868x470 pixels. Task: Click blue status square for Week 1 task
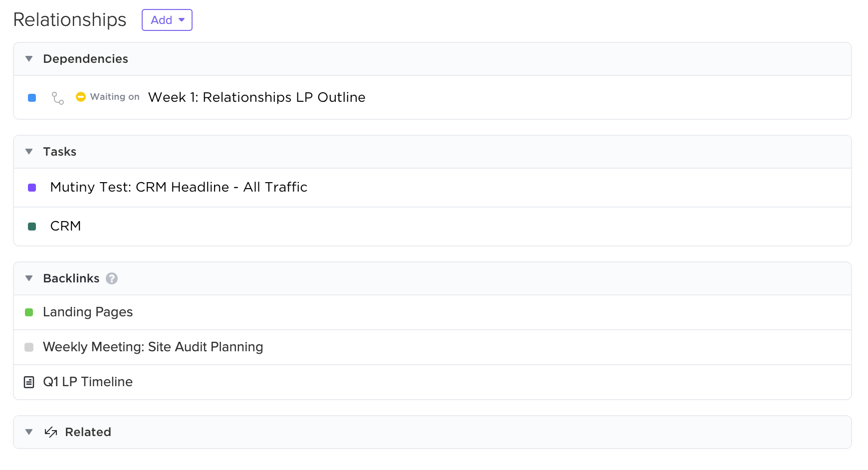pyautogui.click(x=32, y=98)
